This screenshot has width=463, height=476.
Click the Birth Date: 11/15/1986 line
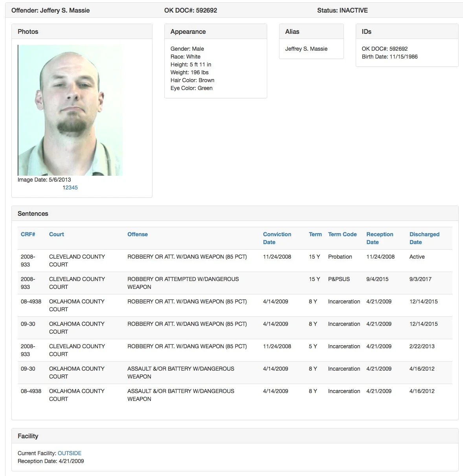click(390, 57)
